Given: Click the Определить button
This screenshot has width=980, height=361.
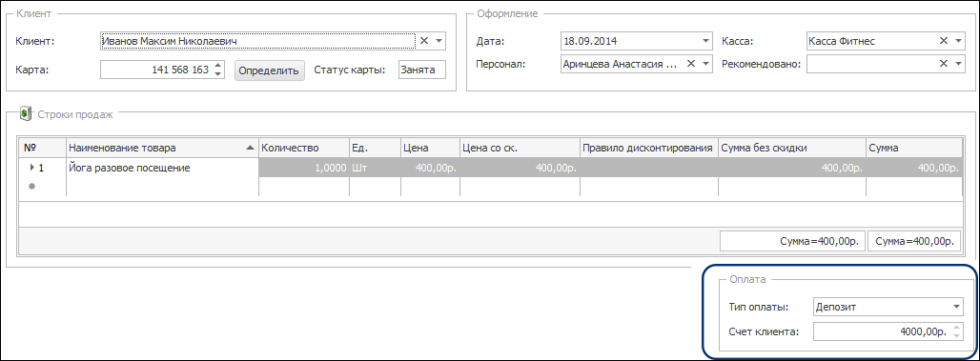Looking at the screenshot, I should tap(270, 70).
